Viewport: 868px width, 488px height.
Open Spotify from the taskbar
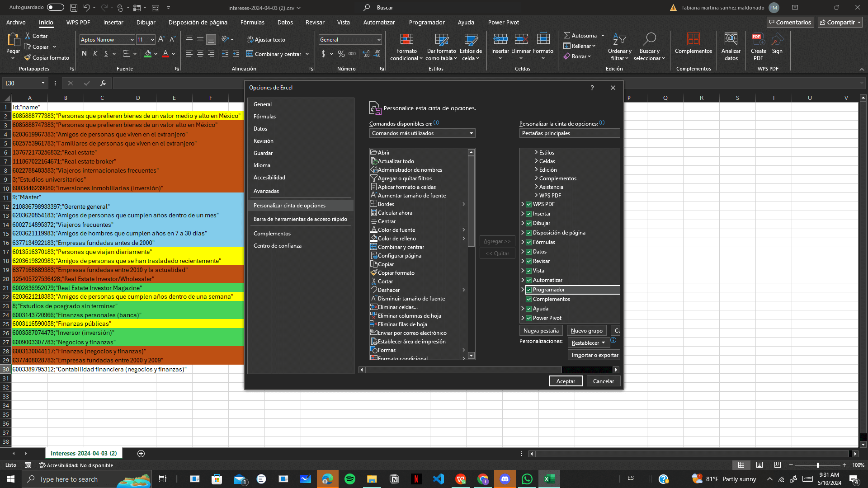(x=349, y=479)
